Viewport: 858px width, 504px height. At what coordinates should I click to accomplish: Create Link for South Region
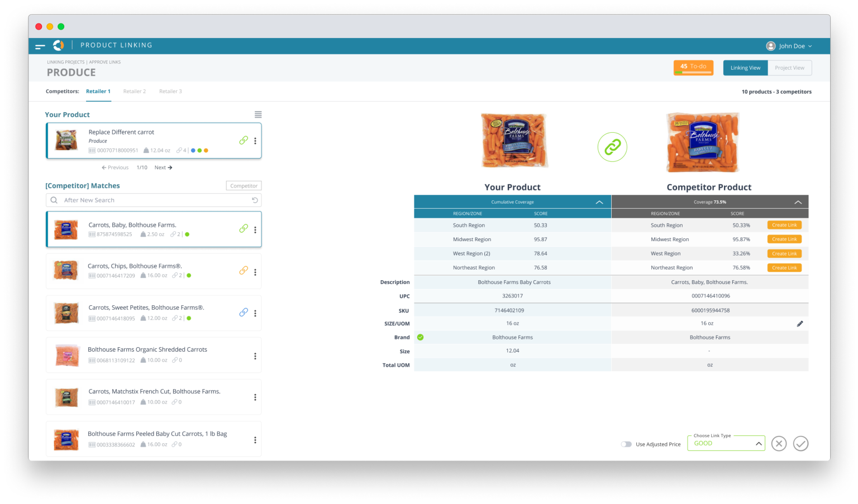784,225
